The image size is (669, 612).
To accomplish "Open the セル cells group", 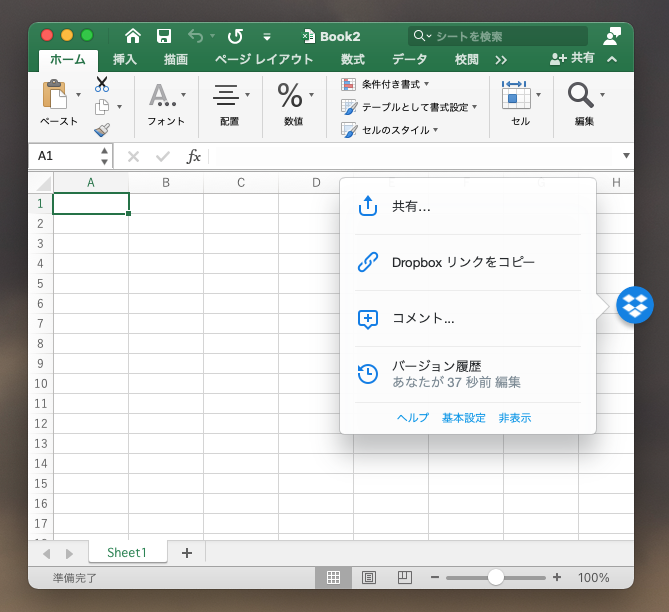I will click(x=521, y=104).
